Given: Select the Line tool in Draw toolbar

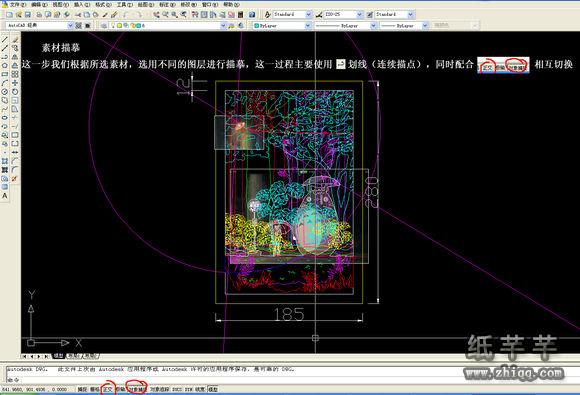Looking at the screenshot, I should pos(5,39).
